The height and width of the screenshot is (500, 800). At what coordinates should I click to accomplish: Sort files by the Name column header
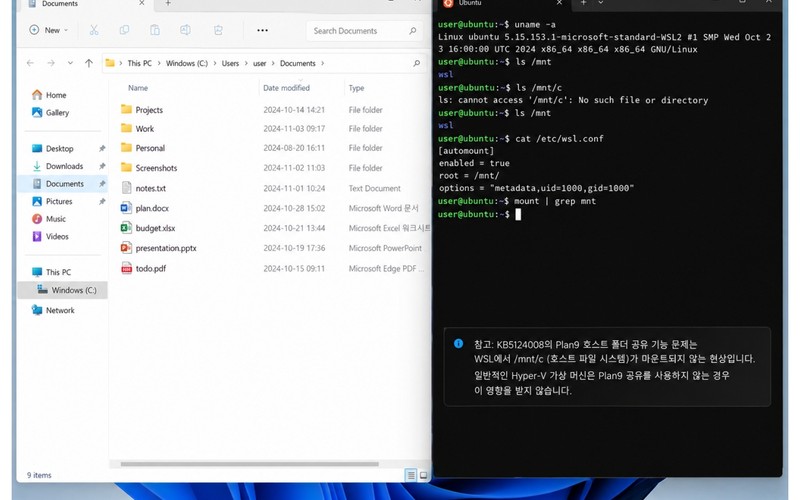tap(138, 88)
